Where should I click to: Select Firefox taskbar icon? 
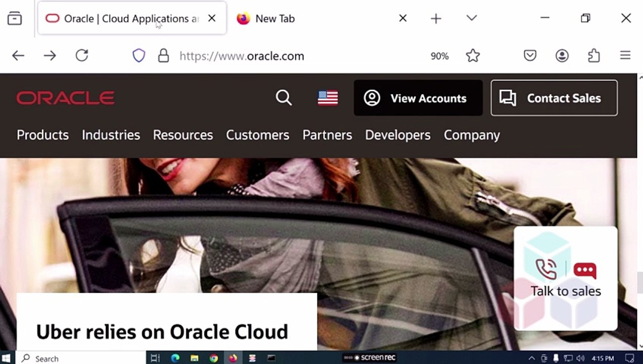[x=233, y=358]
